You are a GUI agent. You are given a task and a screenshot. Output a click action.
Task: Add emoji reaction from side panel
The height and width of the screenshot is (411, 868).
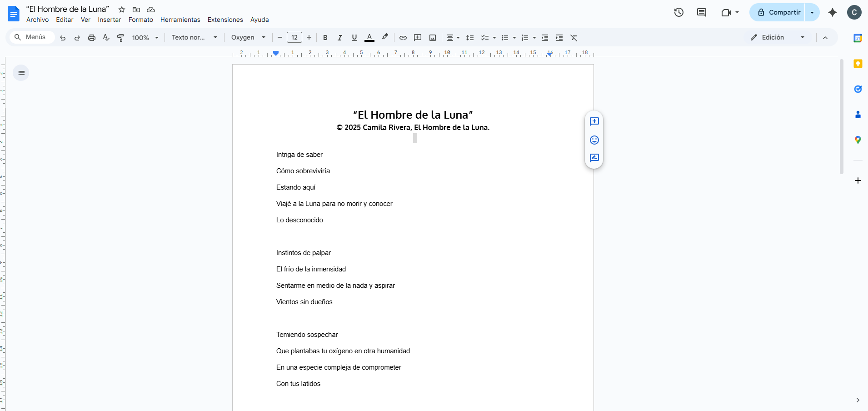(x=594, y=140)
